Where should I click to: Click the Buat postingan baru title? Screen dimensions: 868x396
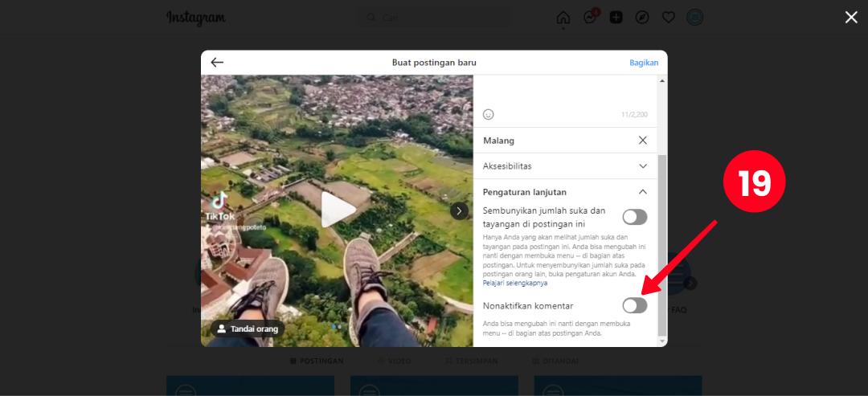click(x=434, y=63)
